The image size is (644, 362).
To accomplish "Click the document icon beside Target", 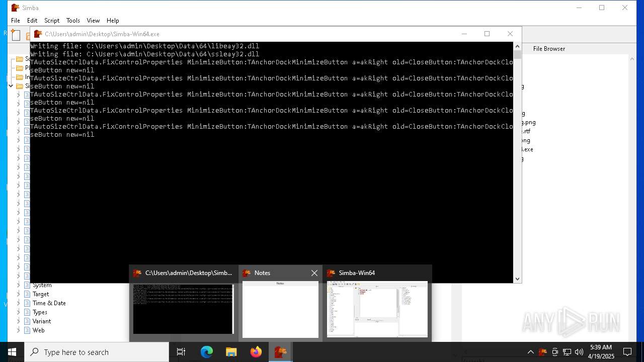I will pyautogui.click(x=27, y=294).
